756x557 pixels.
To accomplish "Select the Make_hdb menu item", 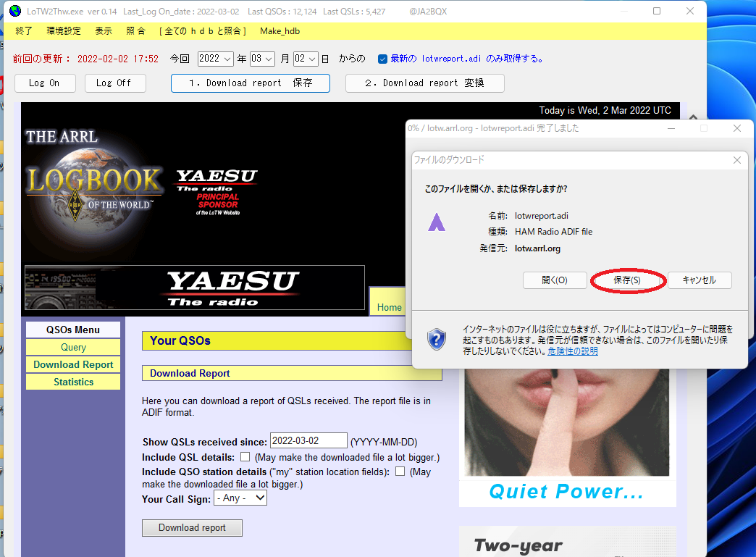I will click(x=280, y=31).
